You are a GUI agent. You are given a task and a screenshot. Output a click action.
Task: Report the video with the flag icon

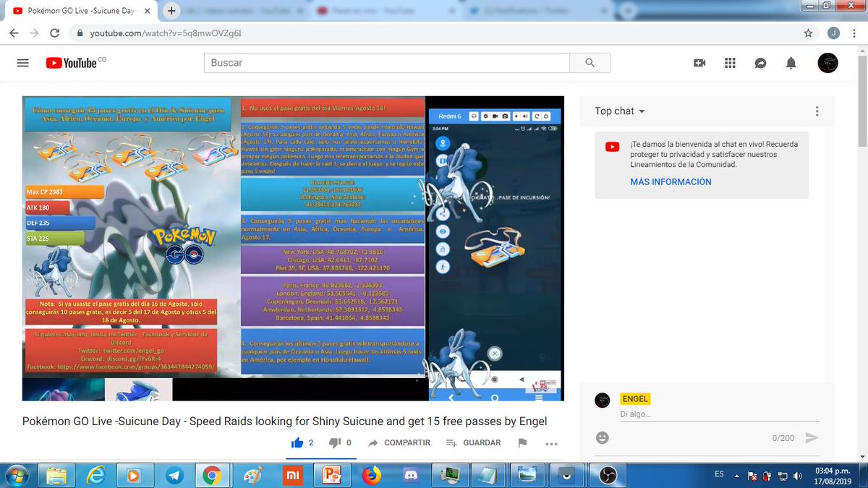click(522, 442)
